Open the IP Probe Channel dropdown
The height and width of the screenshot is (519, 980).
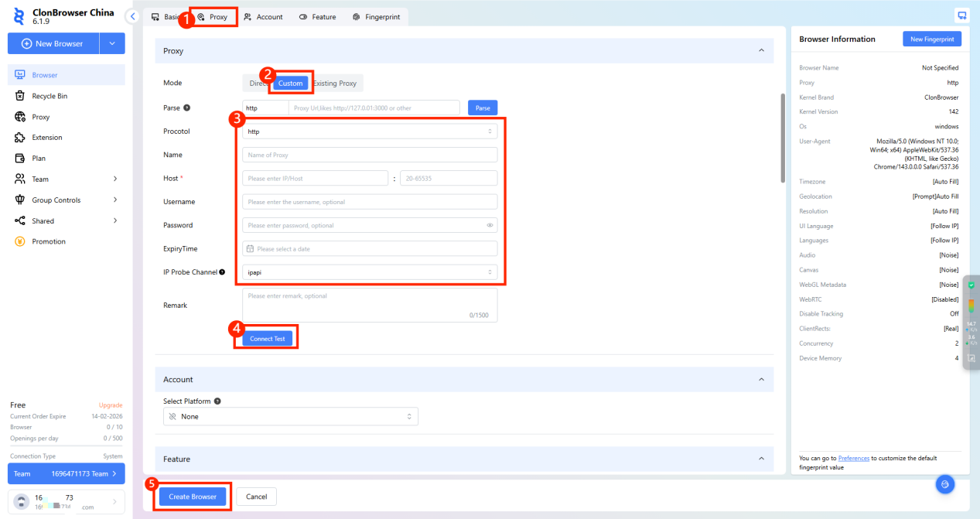[370, 272]
